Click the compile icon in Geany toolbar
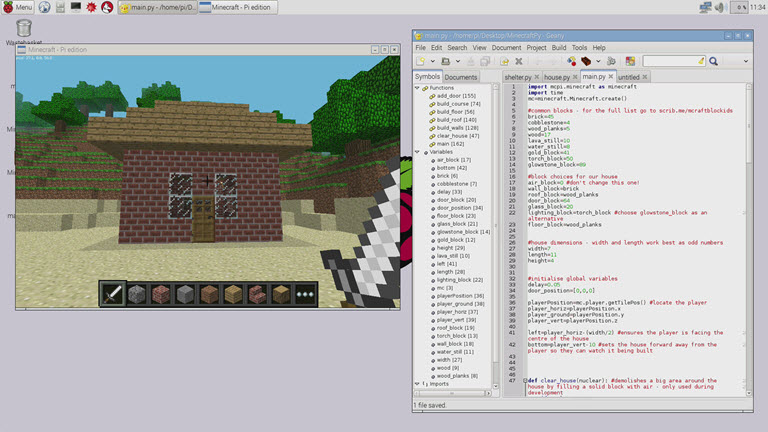This screenshot has width=768, height=432. 571,61
